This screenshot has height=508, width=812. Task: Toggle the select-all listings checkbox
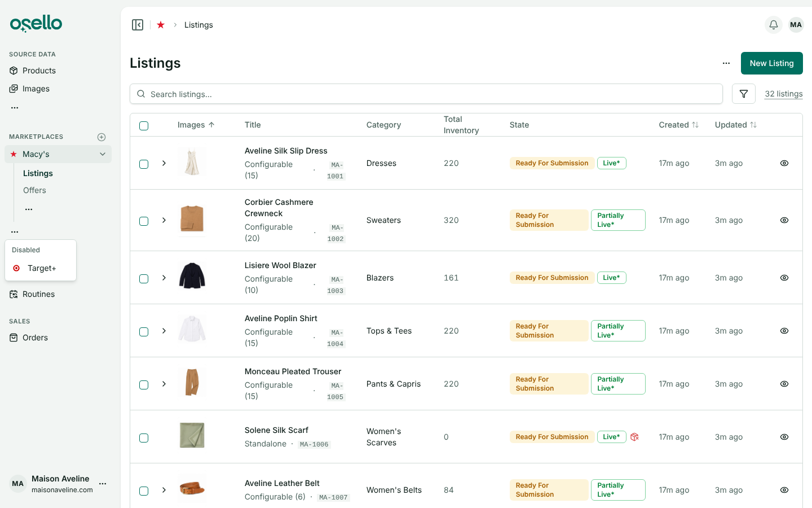(x=144, y=125)
